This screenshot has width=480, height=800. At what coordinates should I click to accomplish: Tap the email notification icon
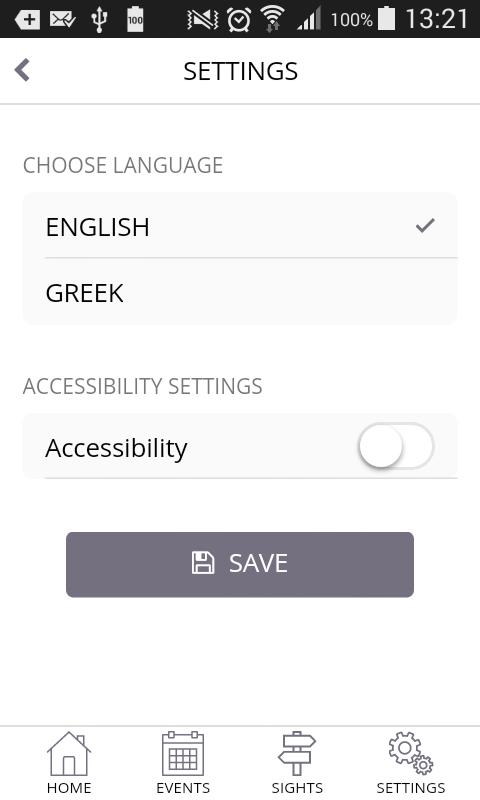[62, 20]
